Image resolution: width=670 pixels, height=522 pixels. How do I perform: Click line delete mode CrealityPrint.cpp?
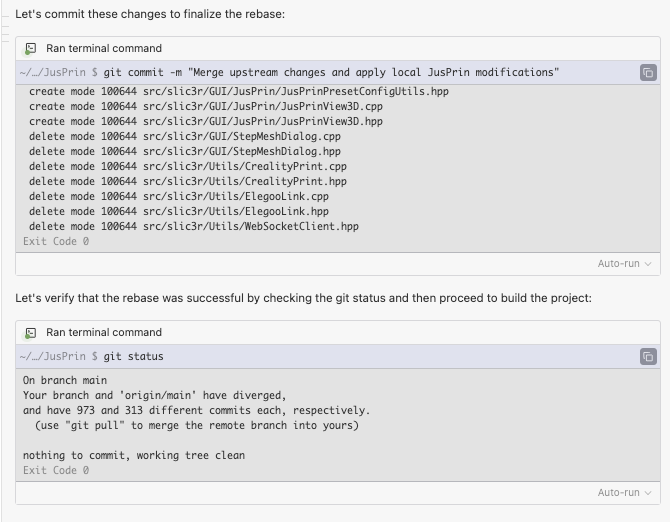(x=188, y=166)
